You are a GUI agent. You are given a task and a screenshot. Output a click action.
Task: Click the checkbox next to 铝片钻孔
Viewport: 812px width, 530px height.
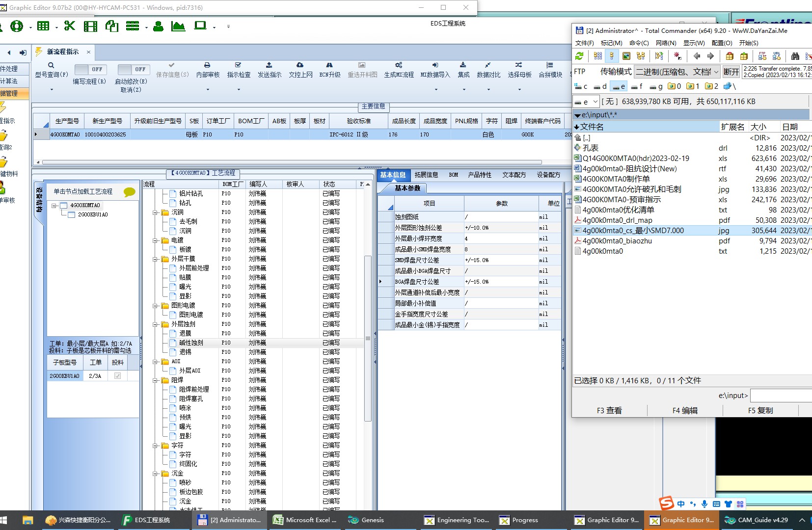173,193
